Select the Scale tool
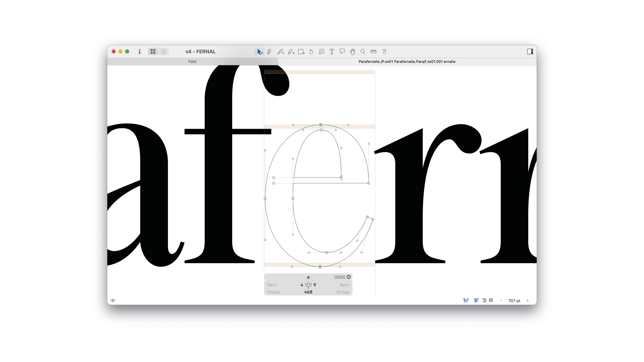Viewport: 644px width, 362px height. click(x=321, y=52)
